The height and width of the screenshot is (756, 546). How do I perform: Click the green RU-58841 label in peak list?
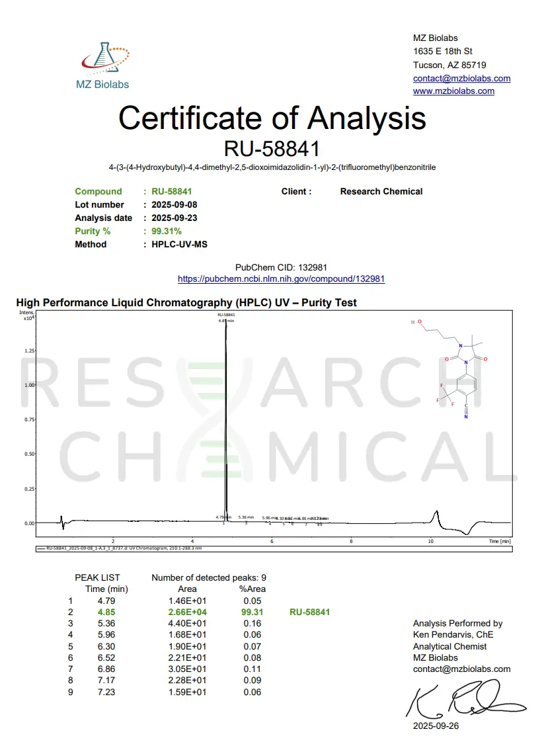(309, 612)
